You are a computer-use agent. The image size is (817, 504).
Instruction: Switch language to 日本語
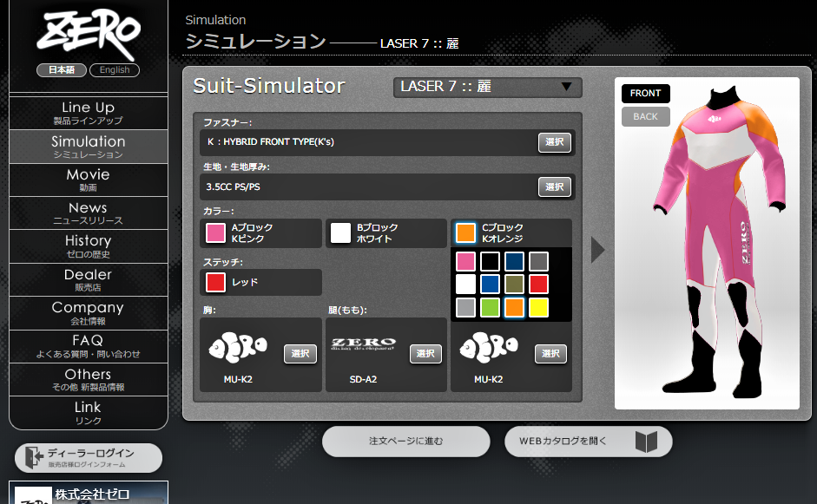(x=62, y=69)
